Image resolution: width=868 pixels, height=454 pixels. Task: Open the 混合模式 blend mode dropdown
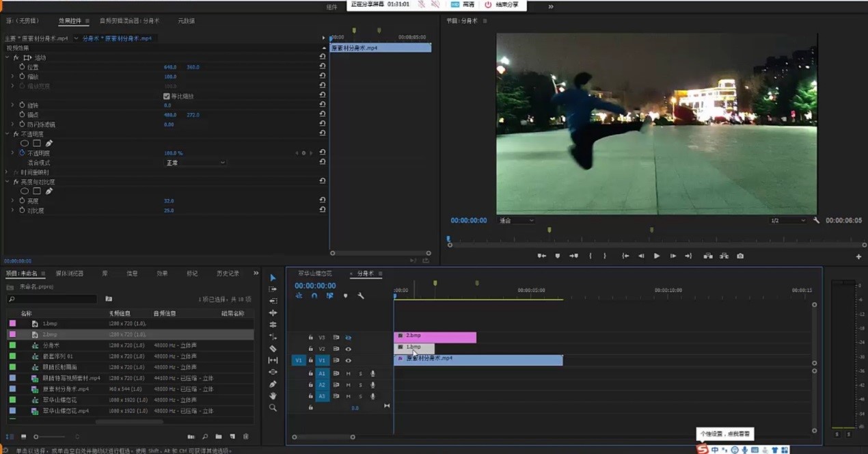pos(195,163)
